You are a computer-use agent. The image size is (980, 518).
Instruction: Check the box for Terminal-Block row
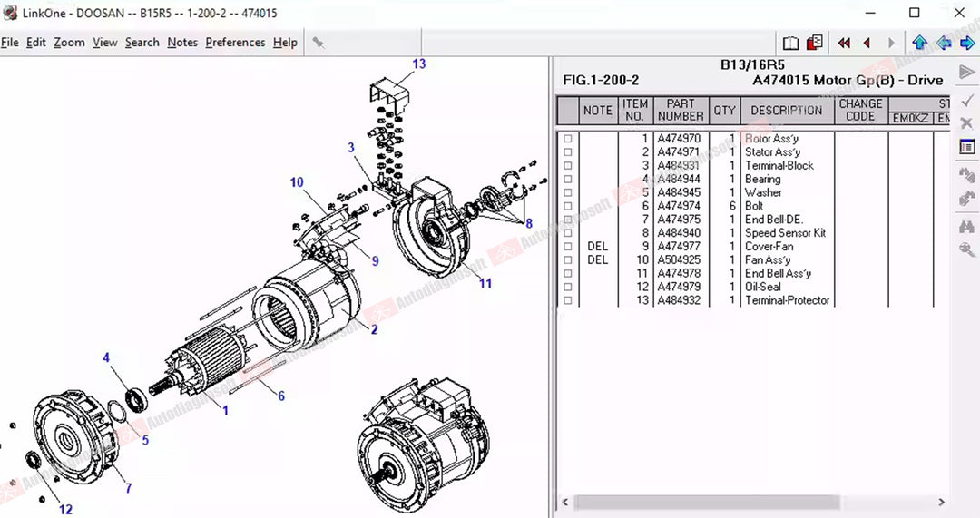pos(567,166)
